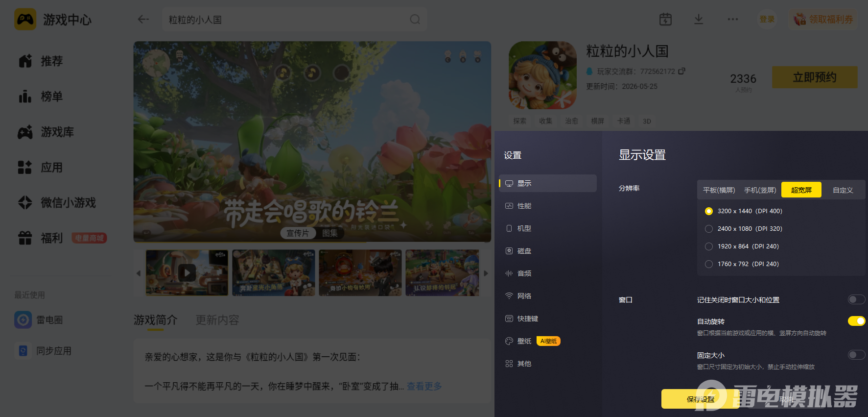Launch 同步应用 from recently used
This screenshot has width=868, height=417.
pos(43,351)
